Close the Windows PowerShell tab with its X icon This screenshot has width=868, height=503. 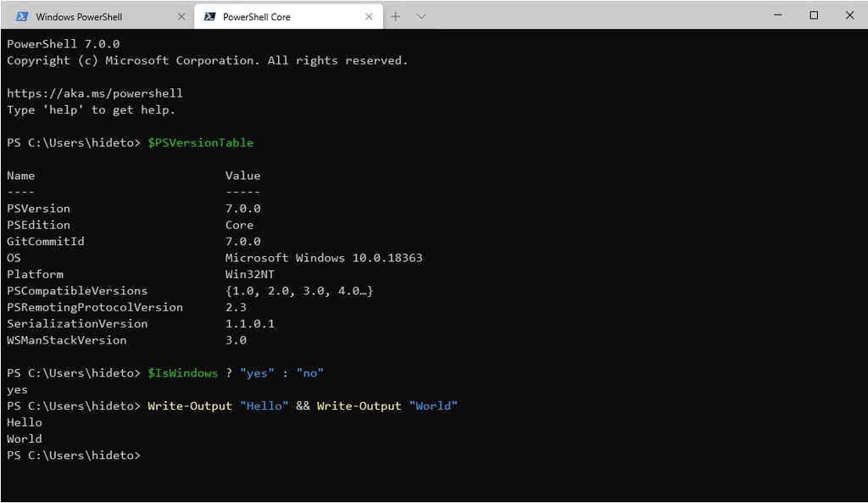tap(181, 15)
